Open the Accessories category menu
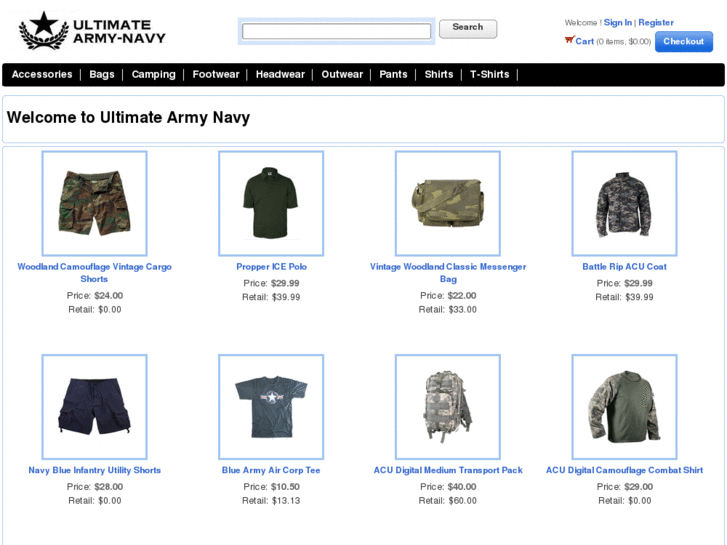This screenshot has width=727, height=545. pos(42,74)
